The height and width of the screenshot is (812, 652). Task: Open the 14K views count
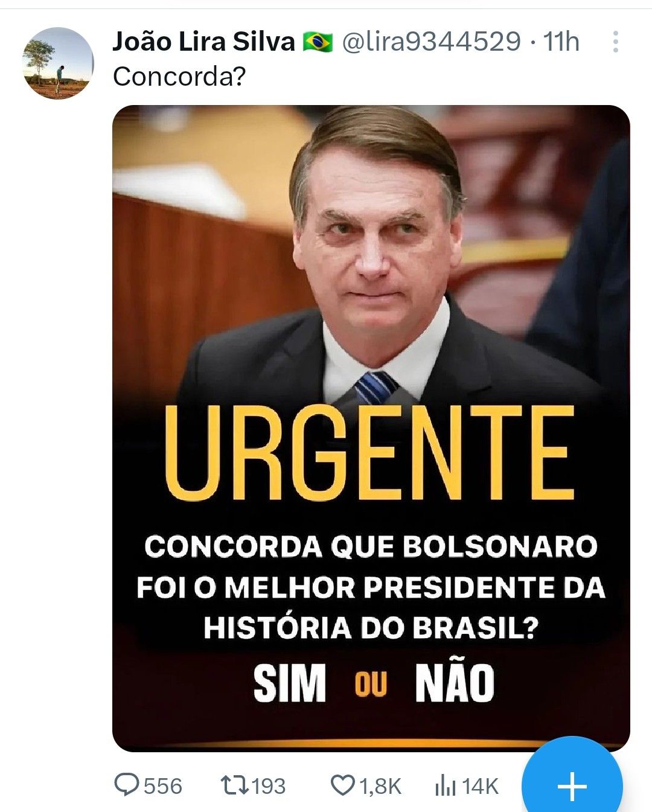pos(481,786)
